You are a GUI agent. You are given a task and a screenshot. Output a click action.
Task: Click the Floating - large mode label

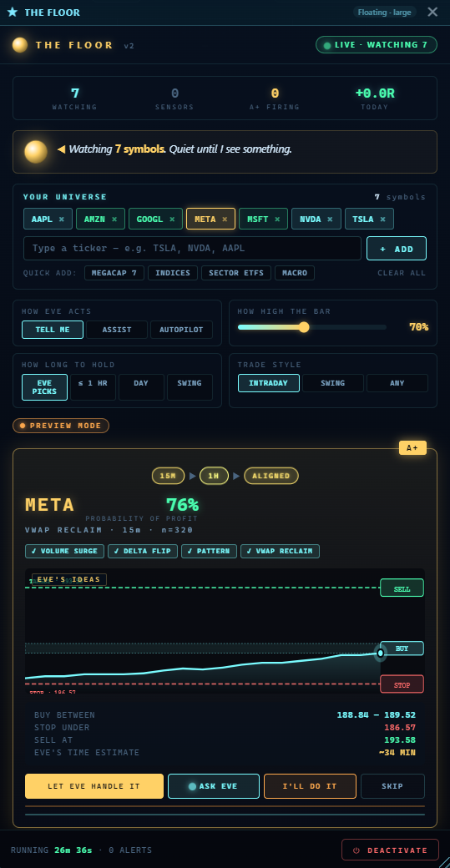[x=385, y=13]
